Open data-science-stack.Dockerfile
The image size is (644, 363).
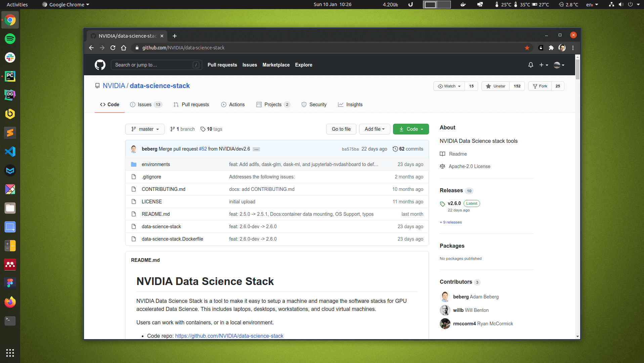coord(172,239)
